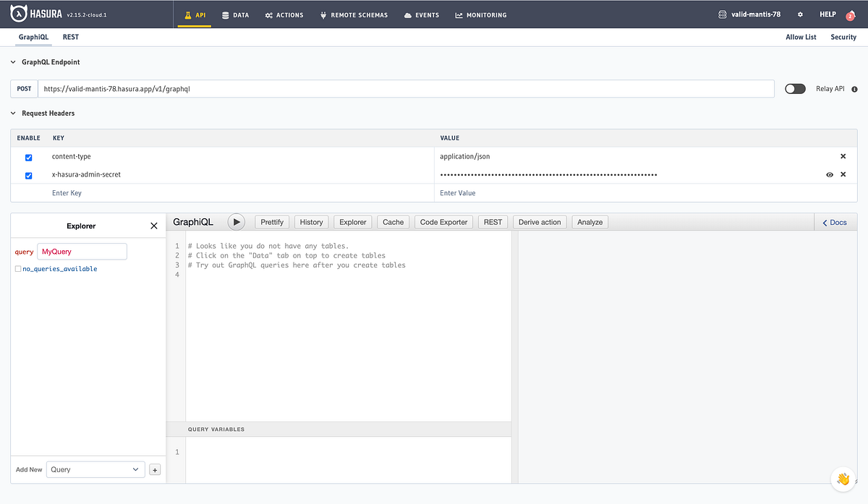The image size is (868, 504).
Task: Collapse the GraphQL Endpoint section
Action: tap(12, 62)
